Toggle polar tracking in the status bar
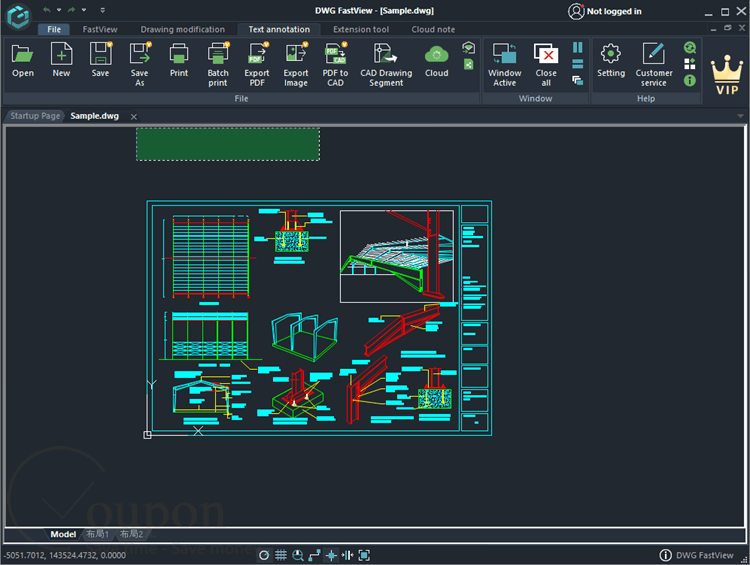This screenshot has width=750, height=565. (264, 555)
